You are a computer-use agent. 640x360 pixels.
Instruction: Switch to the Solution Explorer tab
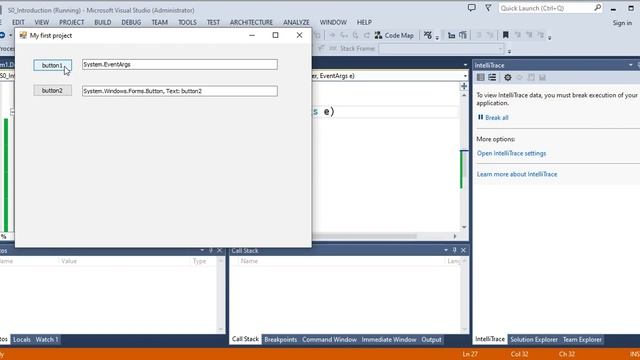coord(533,340)
